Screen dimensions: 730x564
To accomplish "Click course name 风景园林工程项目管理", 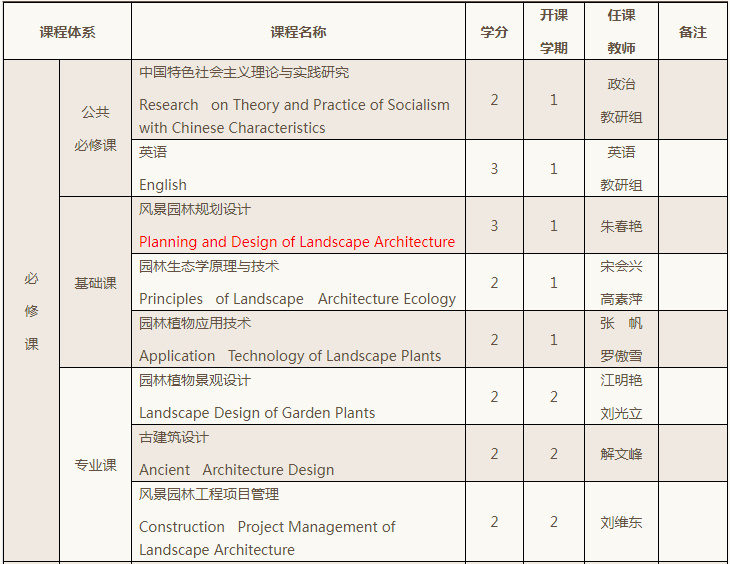I will coord(209,494).
